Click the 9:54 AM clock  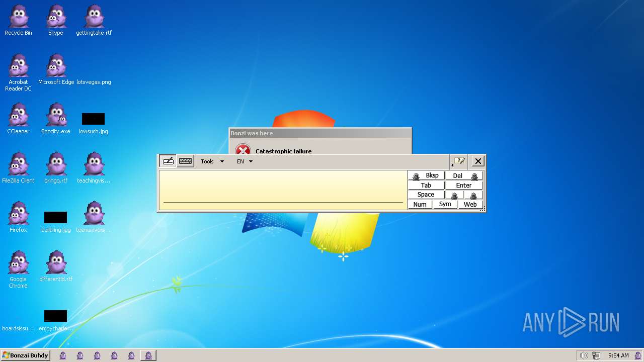618,355
